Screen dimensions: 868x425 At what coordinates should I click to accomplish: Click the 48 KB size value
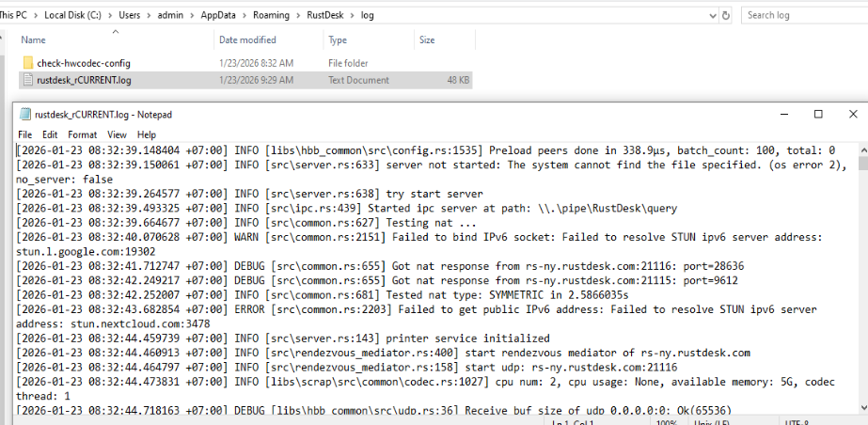(x=458, y=80)
